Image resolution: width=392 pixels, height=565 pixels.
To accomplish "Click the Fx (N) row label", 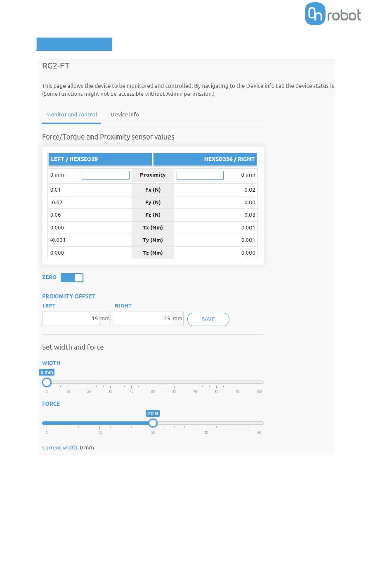I will click(153, 190).
